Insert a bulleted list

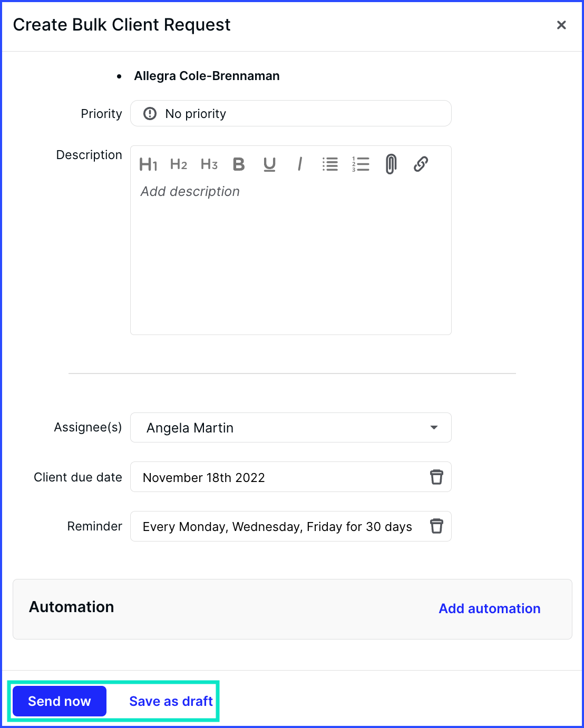[330, 164]
